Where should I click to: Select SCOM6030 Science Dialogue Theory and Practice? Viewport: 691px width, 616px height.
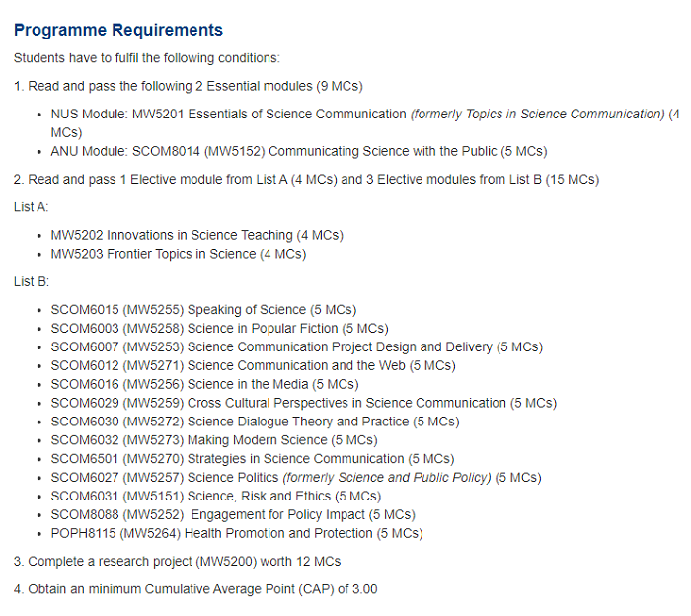pos(255,422)
